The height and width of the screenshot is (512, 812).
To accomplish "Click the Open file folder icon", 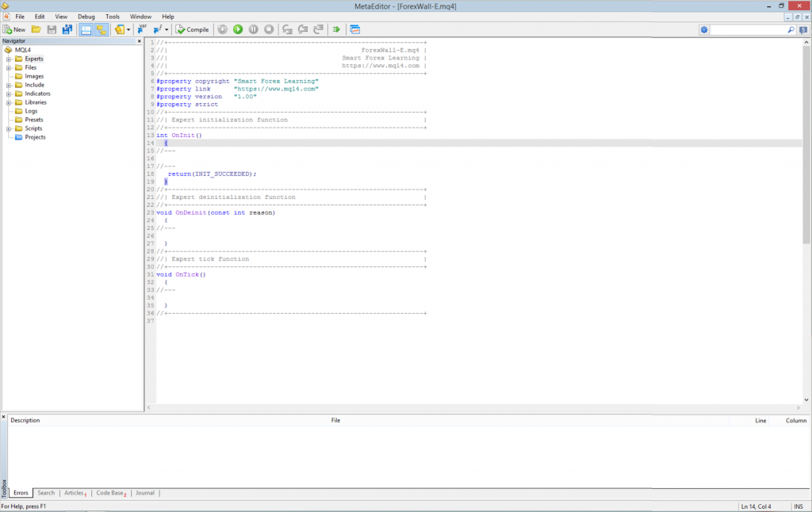I will coord(36,29).
